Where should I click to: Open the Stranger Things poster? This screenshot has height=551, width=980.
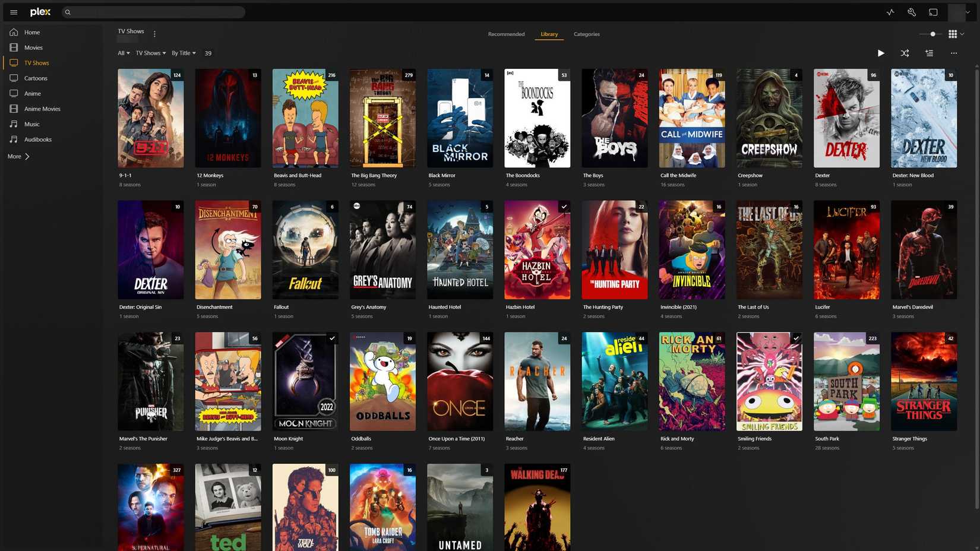pos(924,382)
